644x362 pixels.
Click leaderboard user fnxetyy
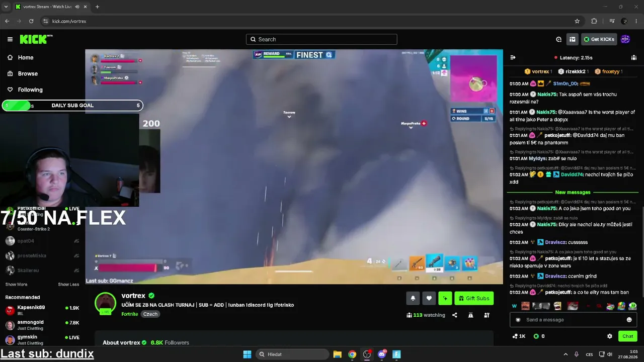610,71
